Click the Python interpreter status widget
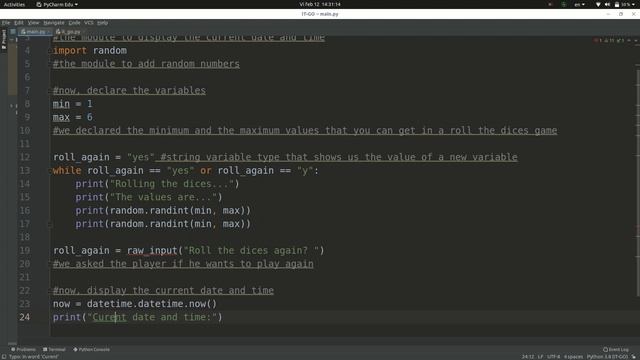The image size is (640, 360). coord(607,357)
